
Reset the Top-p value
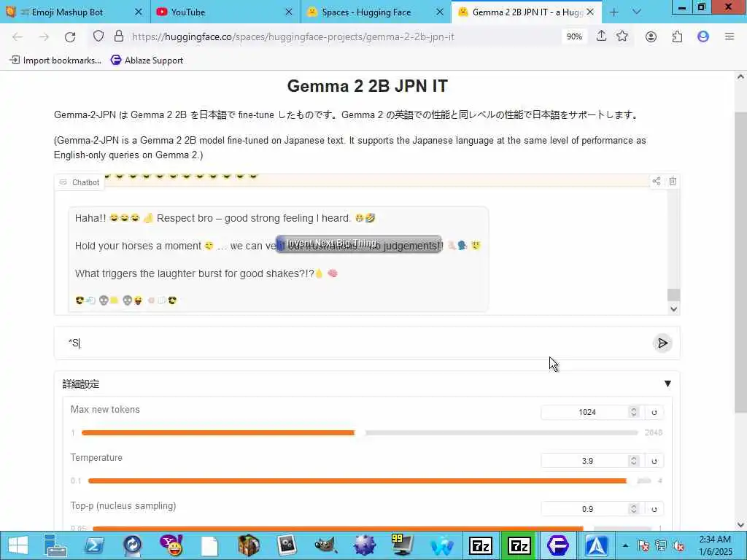pos(654,509)
